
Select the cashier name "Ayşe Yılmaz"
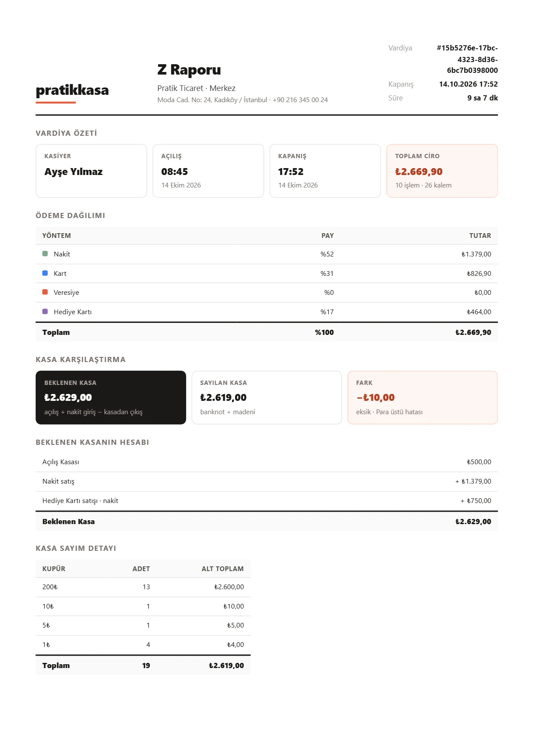click(x=74, y=172)
